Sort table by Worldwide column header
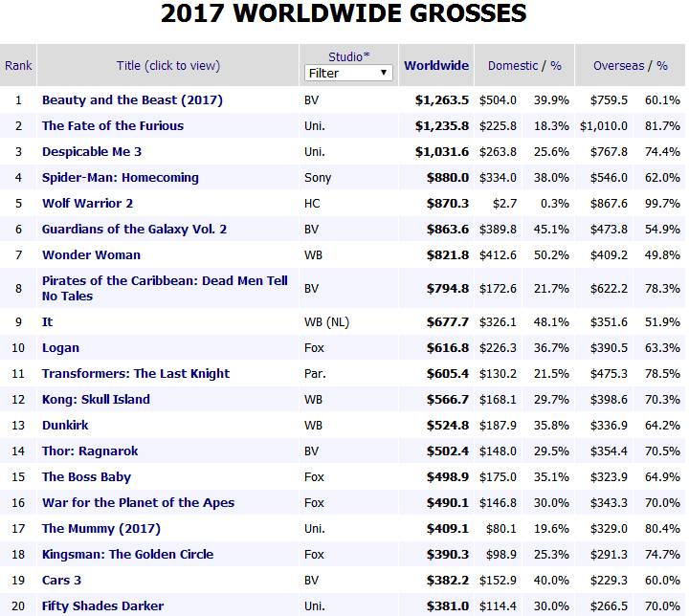Image resolution: width=689 pixels, height=616 pixels. point(436,66)
